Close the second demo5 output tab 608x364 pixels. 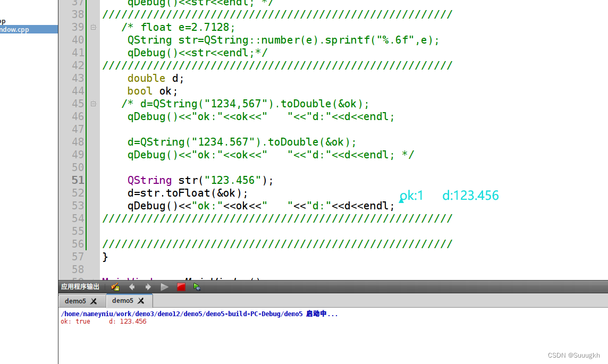click(x=141, y=300)
